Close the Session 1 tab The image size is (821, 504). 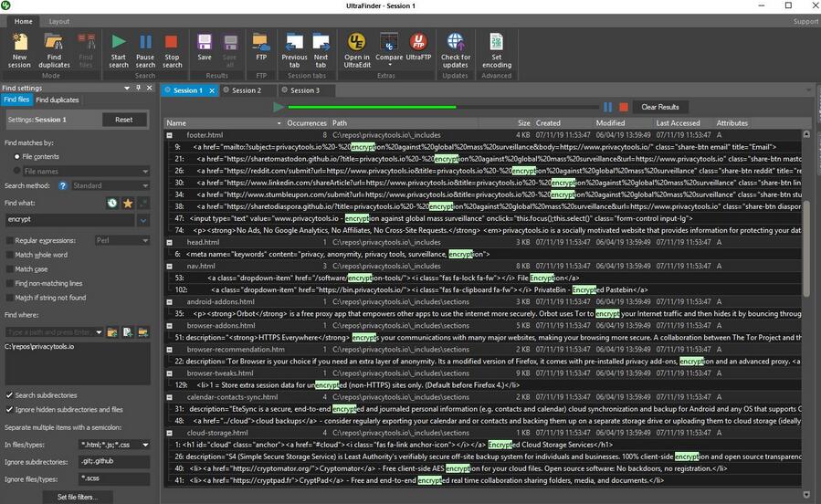(212, 90)
